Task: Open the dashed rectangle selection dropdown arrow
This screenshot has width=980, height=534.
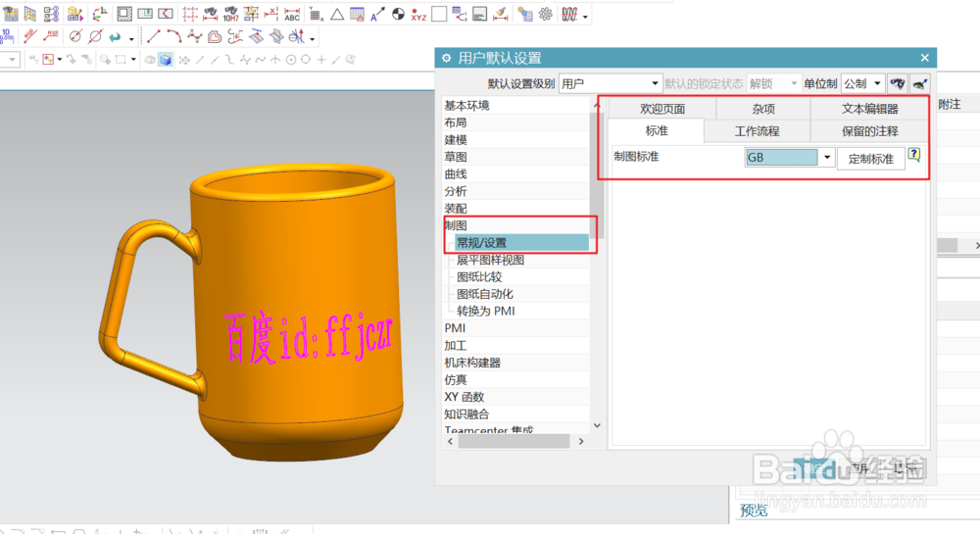Action: tap(133, 60)
